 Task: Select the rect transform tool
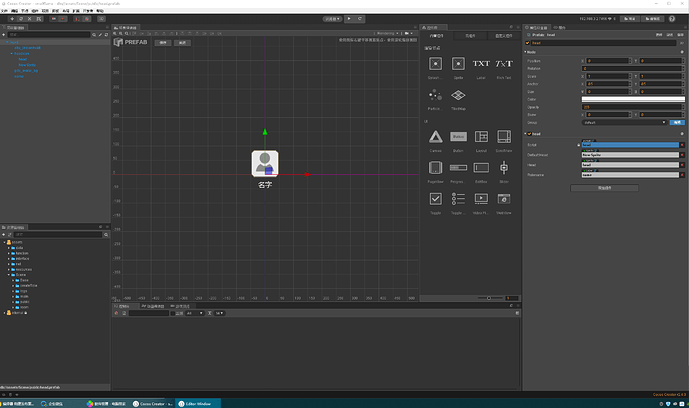[x=39, y=19]
